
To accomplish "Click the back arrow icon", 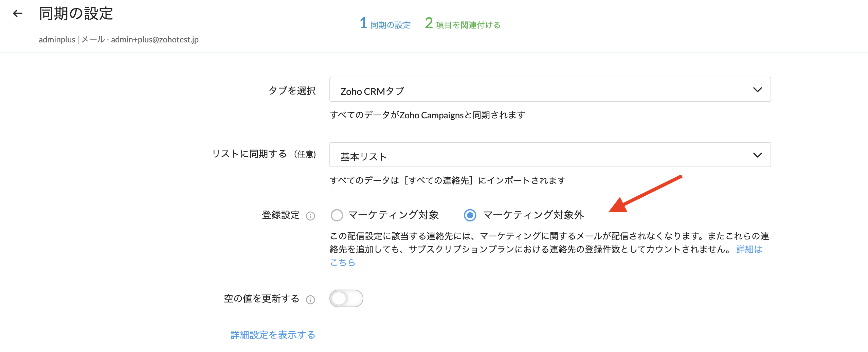I will click(17, 14).
